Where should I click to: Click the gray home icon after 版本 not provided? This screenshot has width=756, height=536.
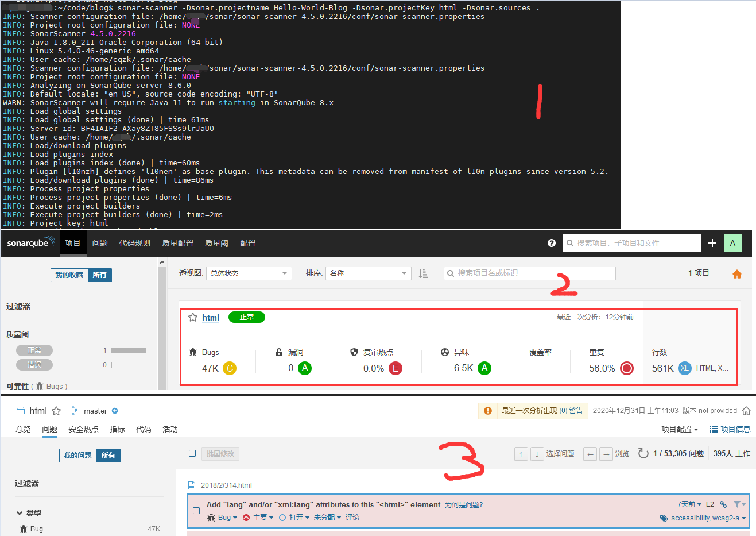click(746, 411)
